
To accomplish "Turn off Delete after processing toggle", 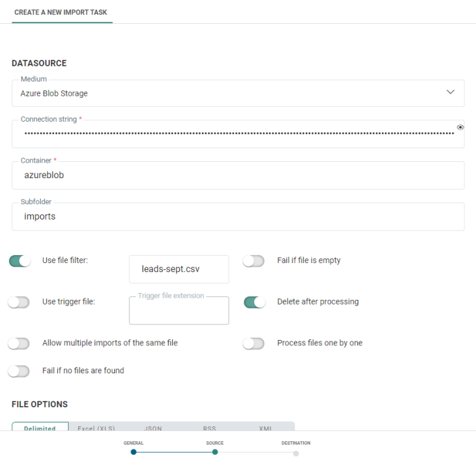I will point(254,303).
